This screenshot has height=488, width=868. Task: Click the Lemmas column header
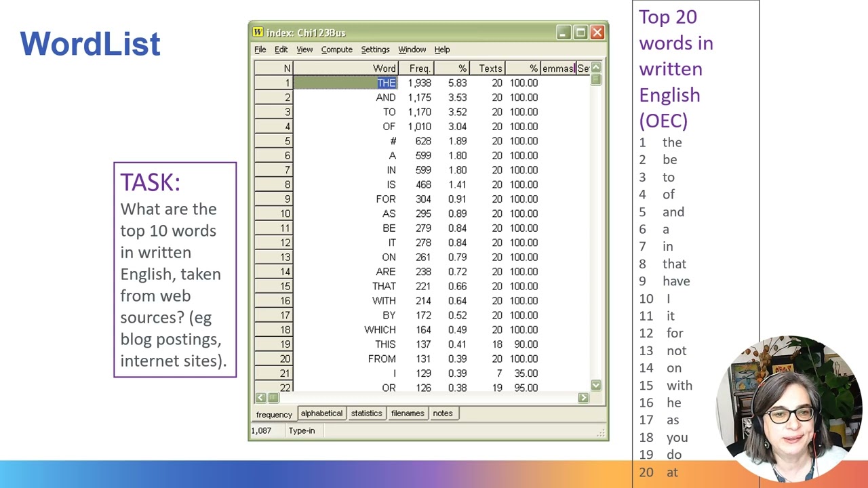point(557,68)
